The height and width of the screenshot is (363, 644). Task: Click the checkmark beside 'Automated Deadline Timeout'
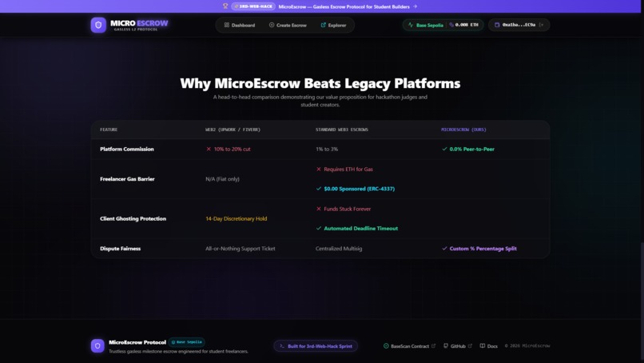tap(319, 229)
